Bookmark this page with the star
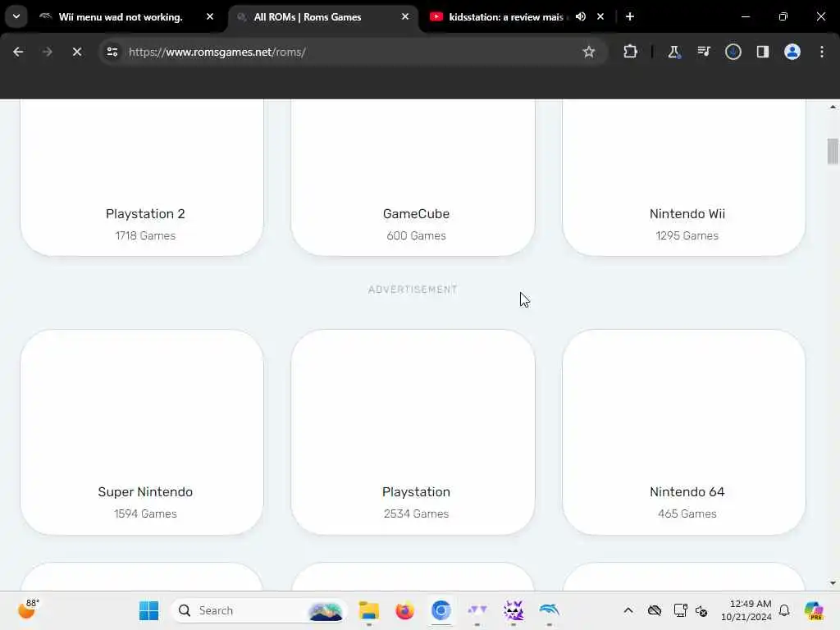The width and height of the screenshot is (840, 630). [589, 52]
